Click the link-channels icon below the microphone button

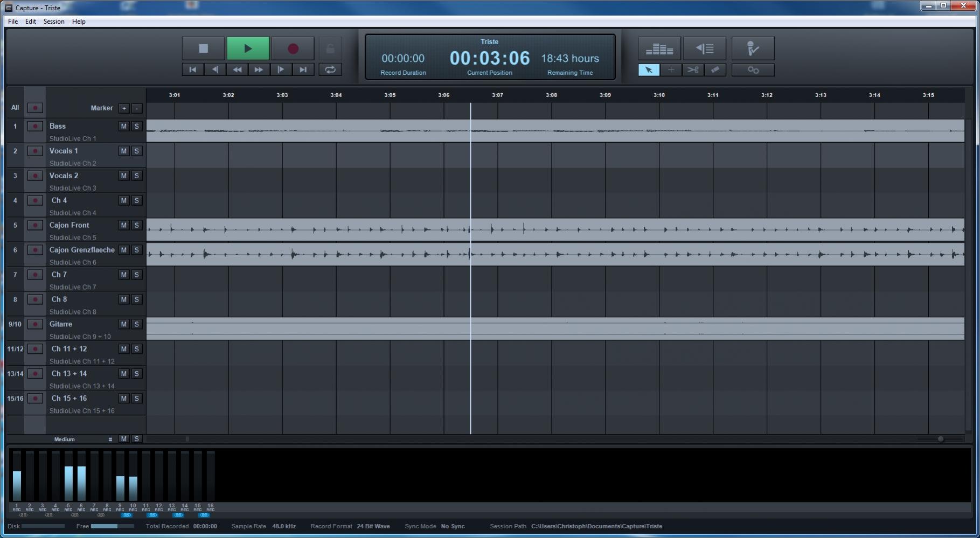pos(753,70)
